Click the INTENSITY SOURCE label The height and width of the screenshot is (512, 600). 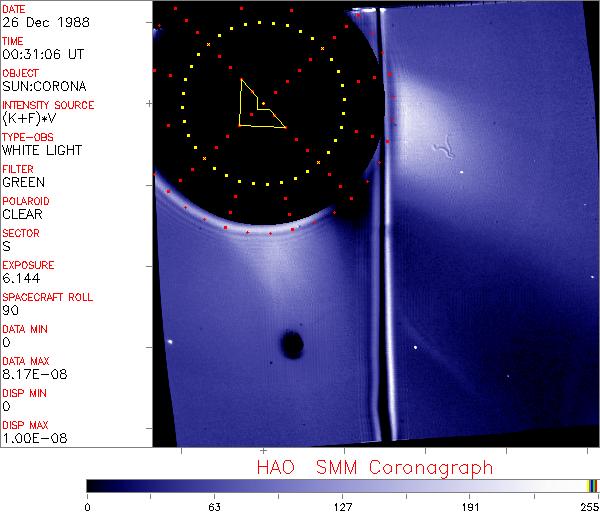tap(48, 105)
